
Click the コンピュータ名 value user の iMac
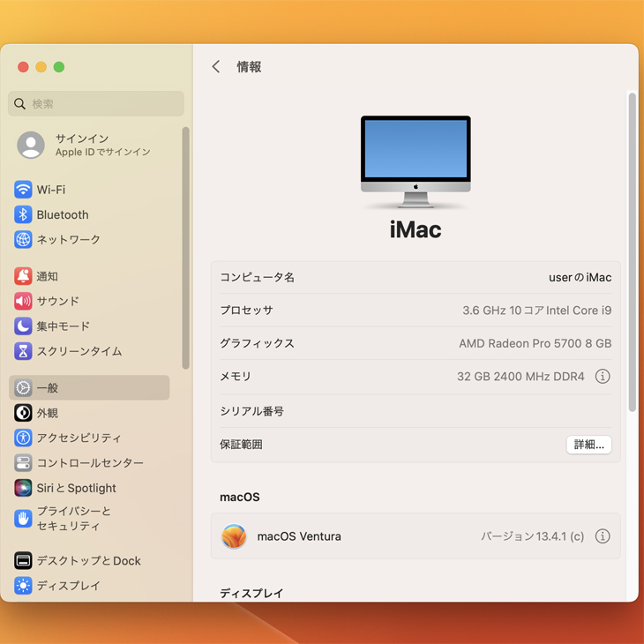(580, 277)
